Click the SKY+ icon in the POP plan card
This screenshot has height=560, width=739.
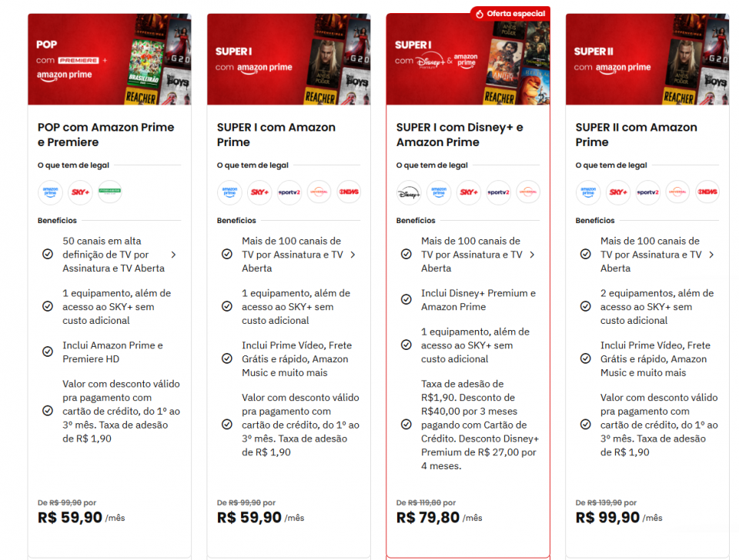click(x=80, y=192)
